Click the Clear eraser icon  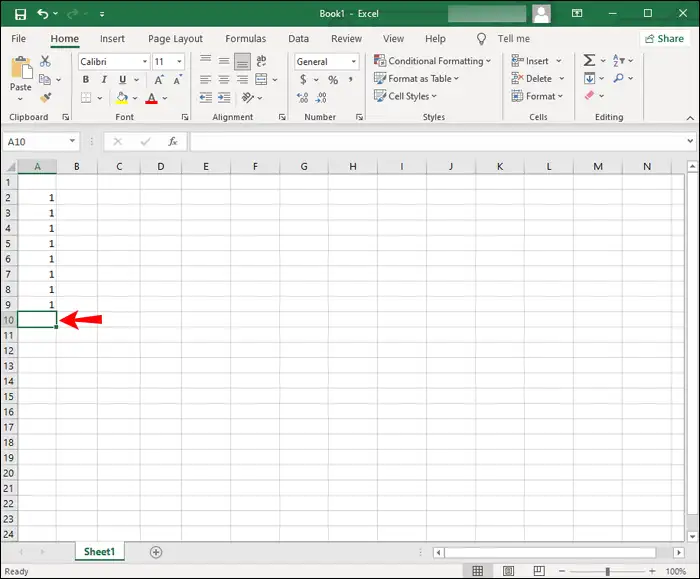click(x=589, y=96)
